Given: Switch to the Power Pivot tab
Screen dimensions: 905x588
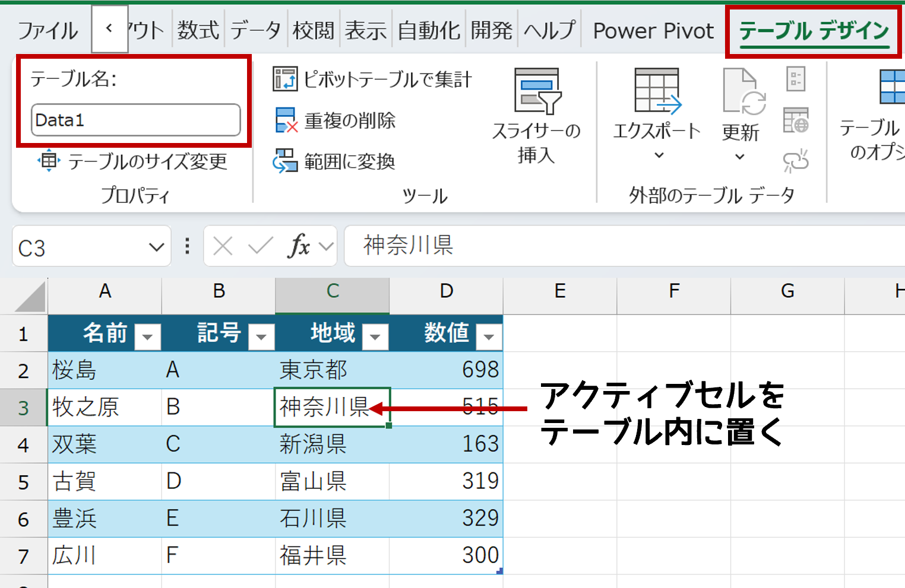Looking at the screenshot, I should tap(654, 30).
